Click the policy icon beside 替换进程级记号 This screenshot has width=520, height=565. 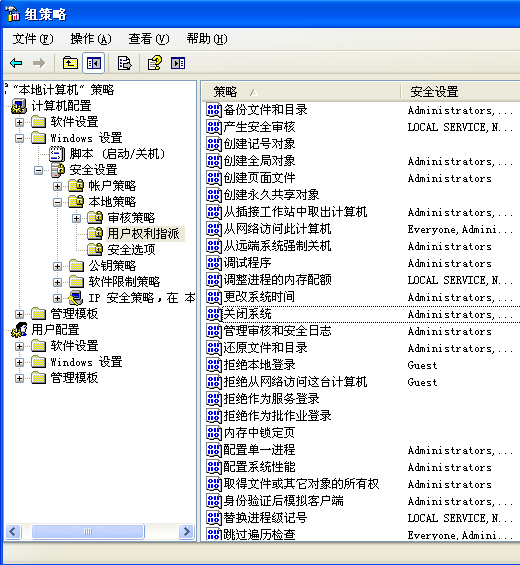(x=213, y=518)
